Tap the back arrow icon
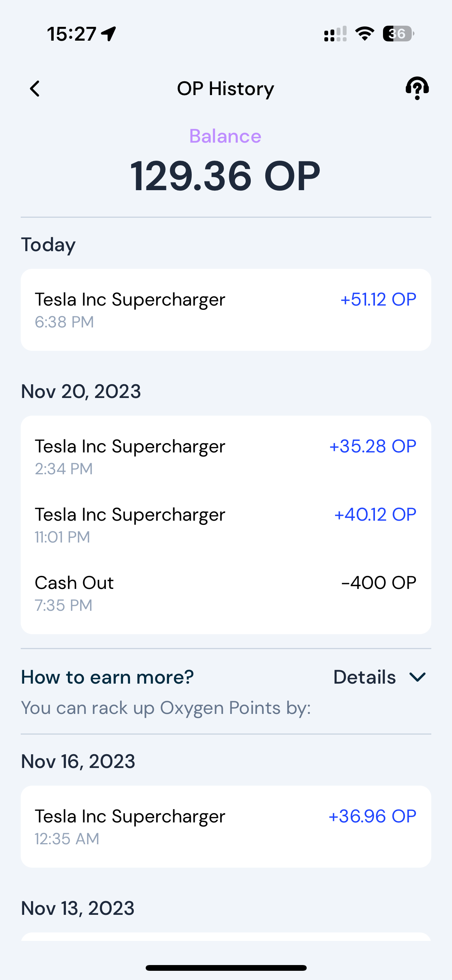The width and height of the screenshot is (452, 980). (x=35, y=89)
